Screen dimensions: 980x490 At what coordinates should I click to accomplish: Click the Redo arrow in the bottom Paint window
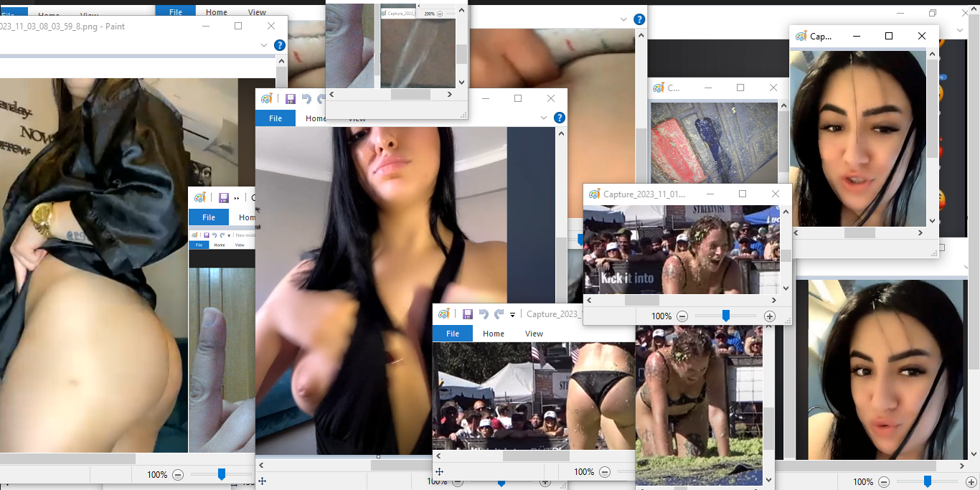[499, 314]
